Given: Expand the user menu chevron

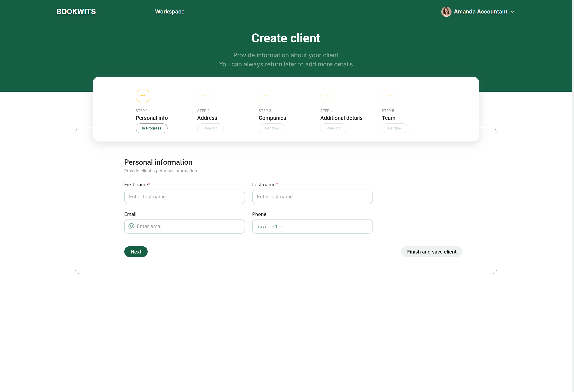Looking at the screenshot, I should pos(512,12).
